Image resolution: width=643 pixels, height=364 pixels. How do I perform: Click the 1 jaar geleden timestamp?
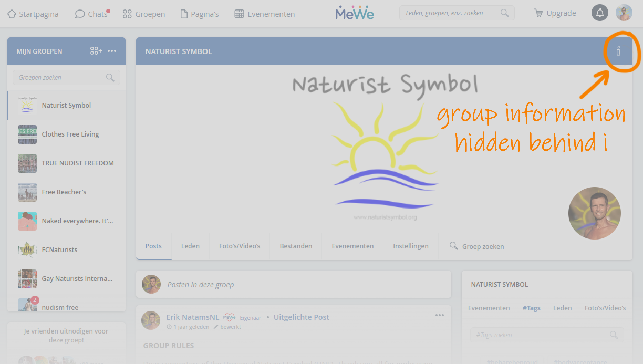[188, 327]
